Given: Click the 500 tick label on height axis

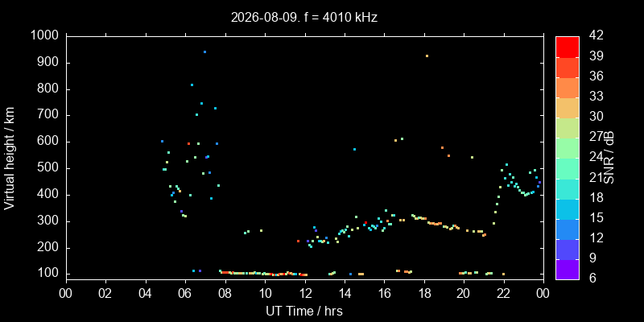Looking at the screenshot, I should 52,168.
